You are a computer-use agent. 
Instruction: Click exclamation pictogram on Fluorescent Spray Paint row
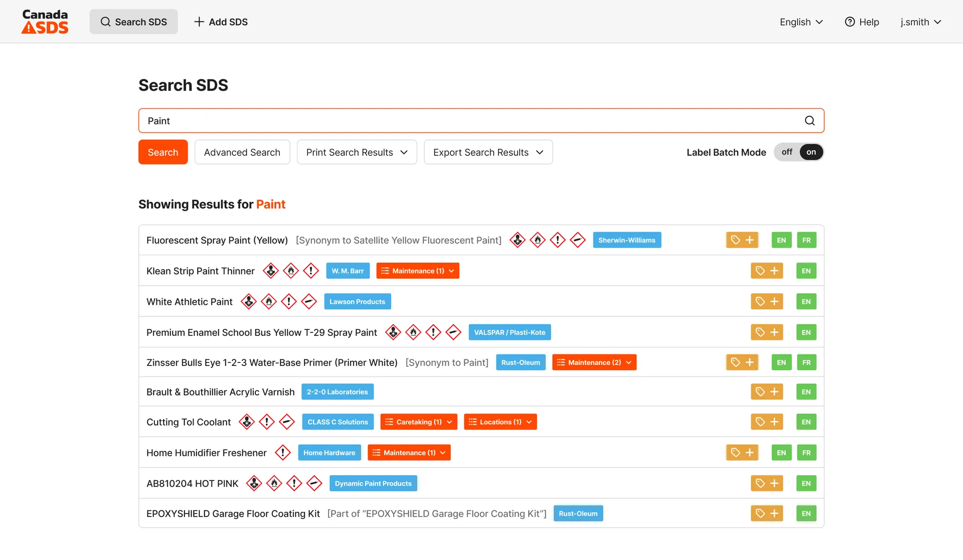click(558, 240)
